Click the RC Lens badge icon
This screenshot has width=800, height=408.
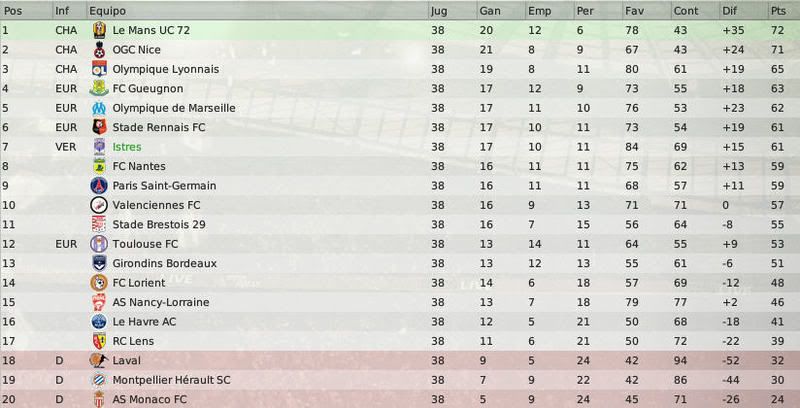point(99,341)
